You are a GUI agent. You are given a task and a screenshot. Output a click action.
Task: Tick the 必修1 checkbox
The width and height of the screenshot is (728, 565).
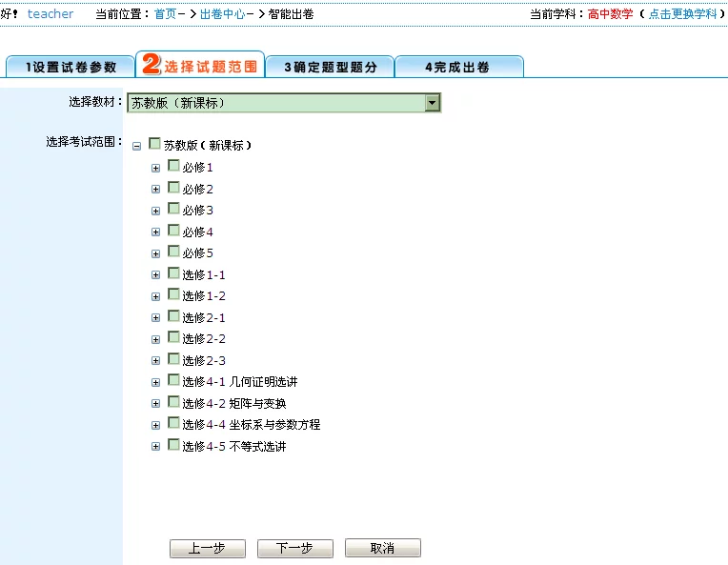(173, 165)
